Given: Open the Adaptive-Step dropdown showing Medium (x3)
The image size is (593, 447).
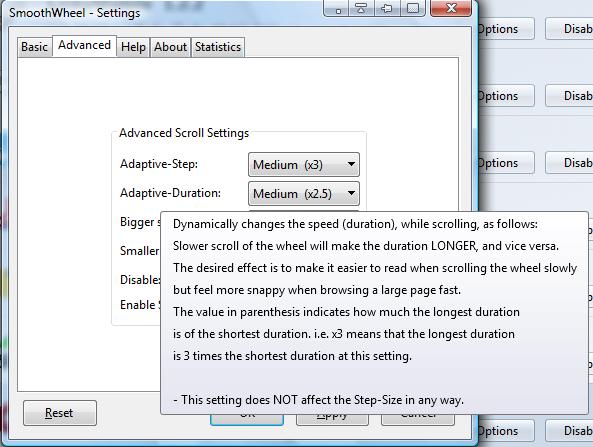Looking at the screenshot, I should [304, 165].
